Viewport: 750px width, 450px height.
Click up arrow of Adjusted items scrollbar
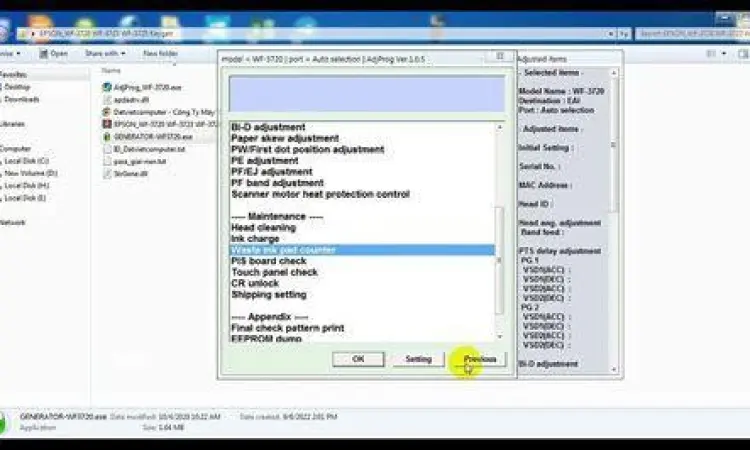pyautogui.click(x=614, y=73)
